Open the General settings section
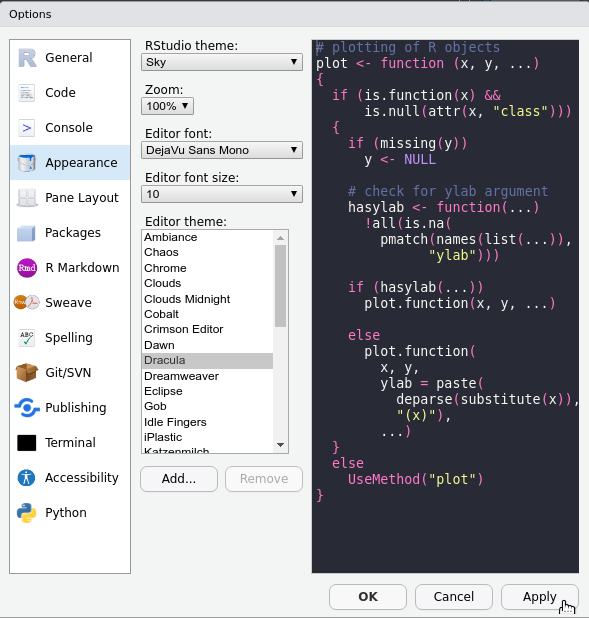The image size is (589, 618). tap(70, 58)
